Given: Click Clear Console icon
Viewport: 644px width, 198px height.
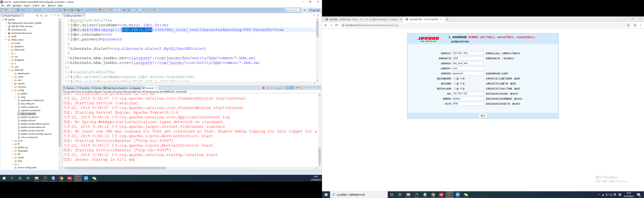Looking at the screenshot, I should tap(276, 88).
